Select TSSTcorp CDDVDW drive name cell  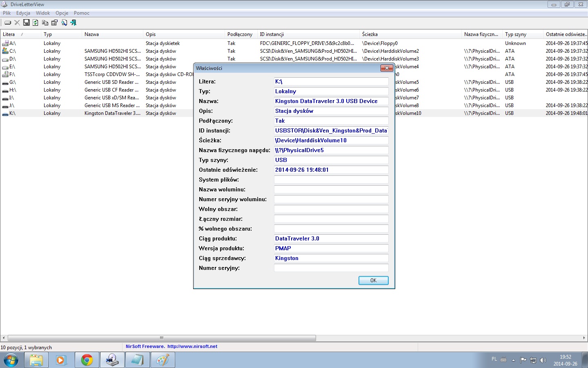pos(112,74)
